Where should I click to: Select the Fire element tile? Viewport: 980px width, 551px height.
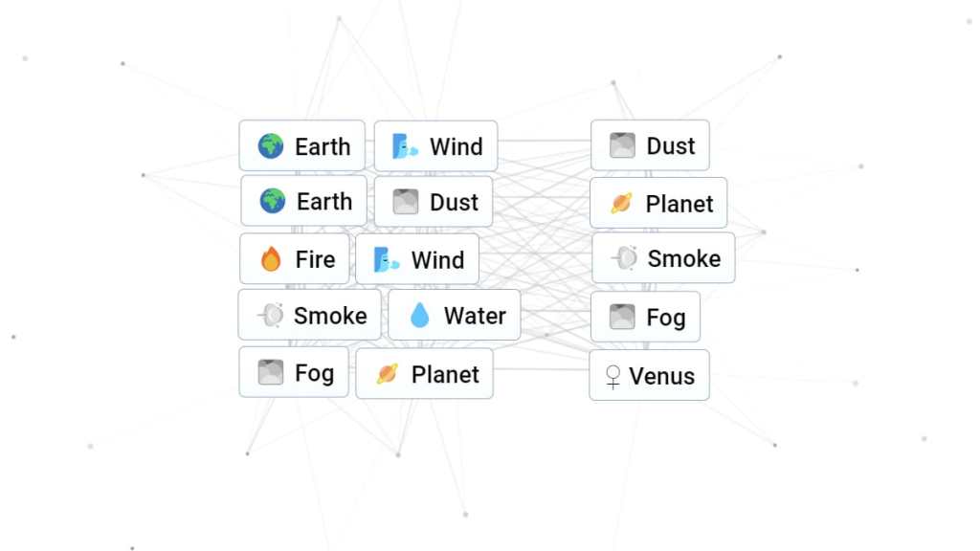293,259
